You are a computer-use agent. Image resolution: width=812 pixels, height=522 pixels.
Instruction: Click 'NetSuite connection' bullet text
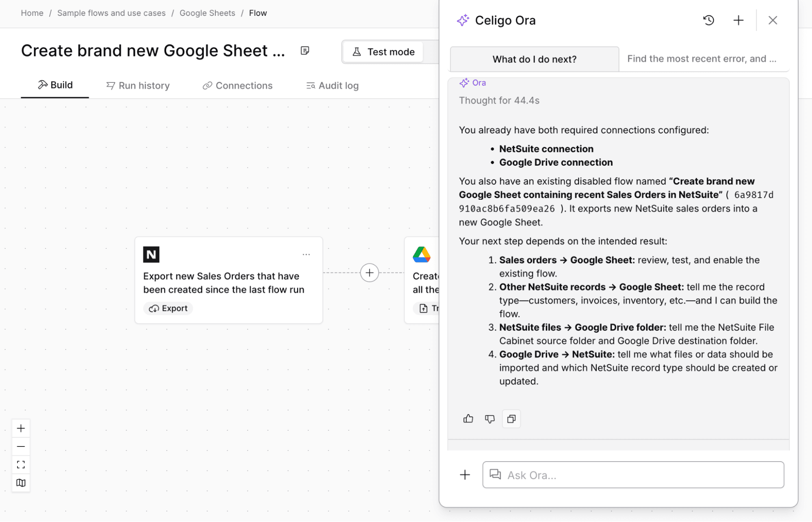546,149
